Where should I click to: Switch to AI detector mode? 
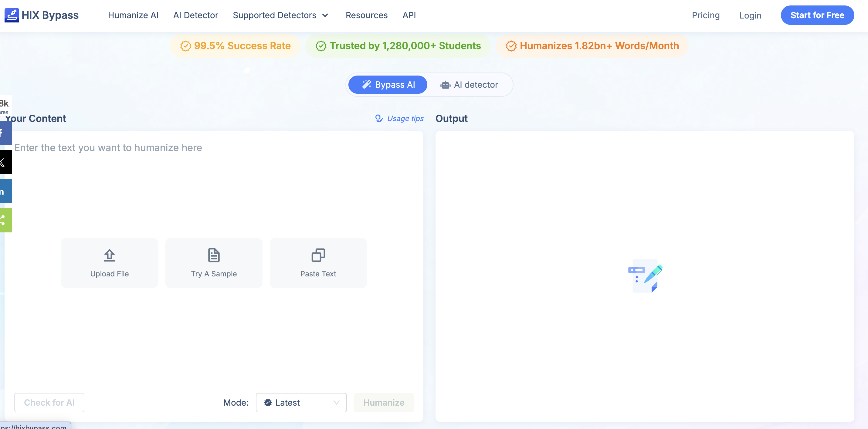click(x=469, y=85)
